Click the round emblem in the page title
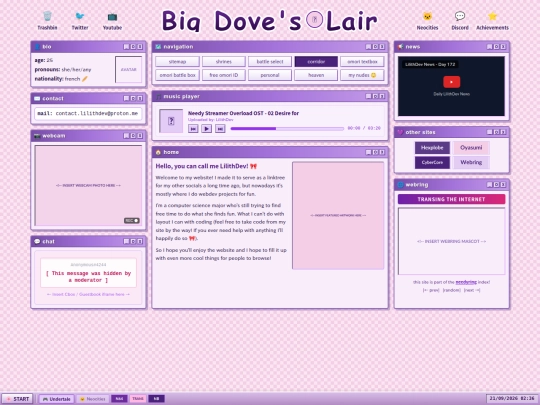This screenshot has height=405, width=540. click(x=314, y=19)
